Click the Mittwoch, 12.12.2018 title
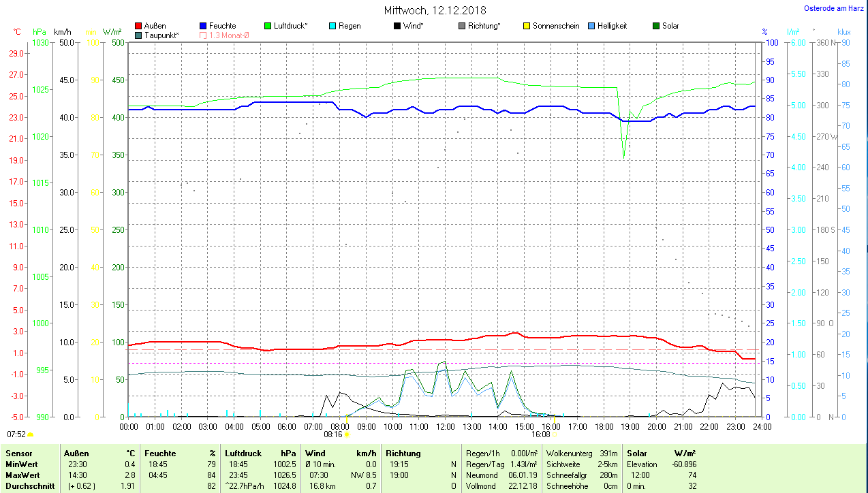This screenshot has height=493, width=868. [435, 10]
